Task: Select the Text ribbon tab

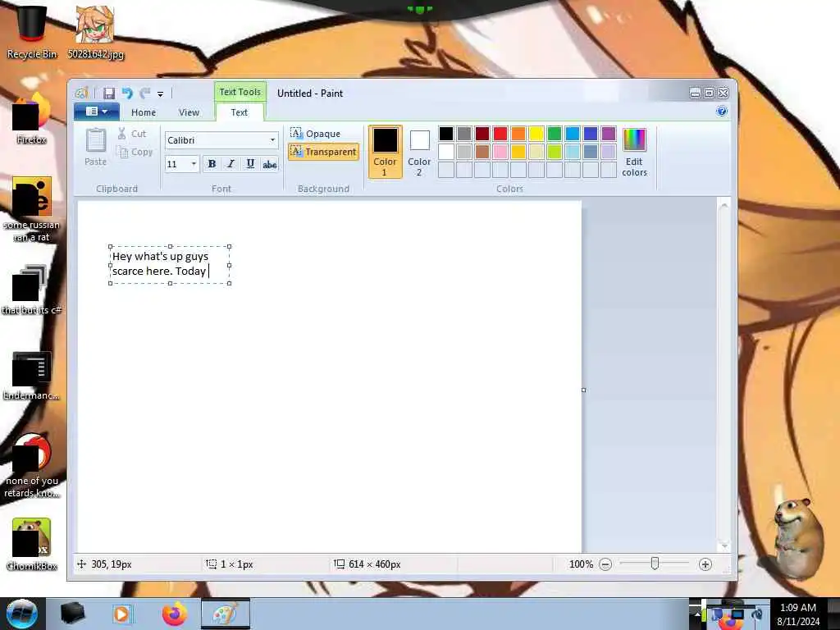Action: click(x=240, y=112)
